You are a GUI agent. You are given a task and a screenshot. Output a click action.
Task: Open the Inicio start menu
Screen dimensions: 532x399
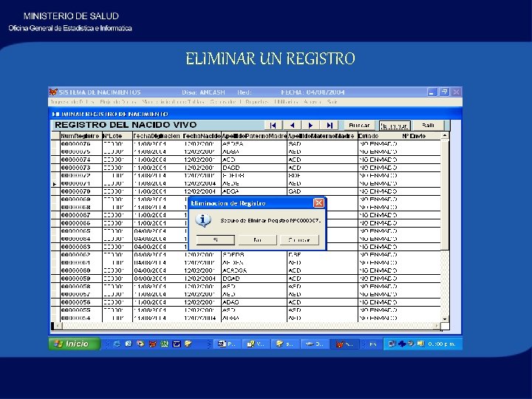[75, 344]
